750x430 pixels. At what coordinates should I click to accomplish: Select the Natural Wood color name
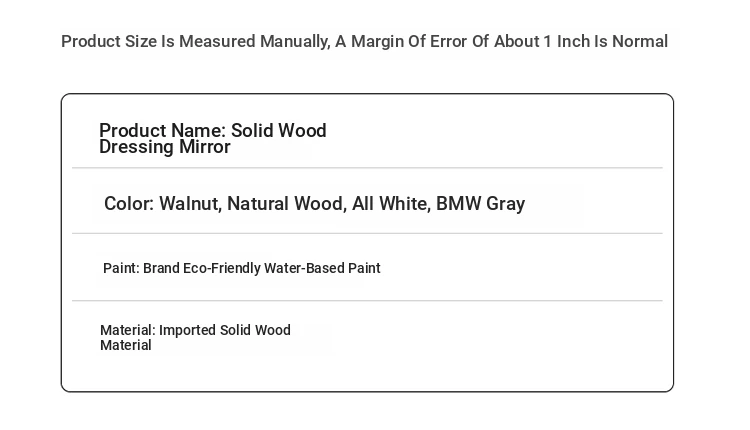coord(287,204)
